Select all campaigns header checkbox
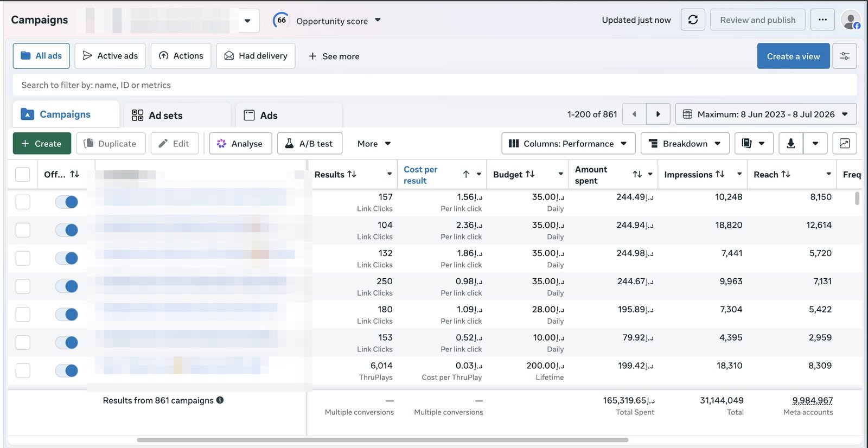The height and width of the screenshot is (448, 868). [23, 174]
